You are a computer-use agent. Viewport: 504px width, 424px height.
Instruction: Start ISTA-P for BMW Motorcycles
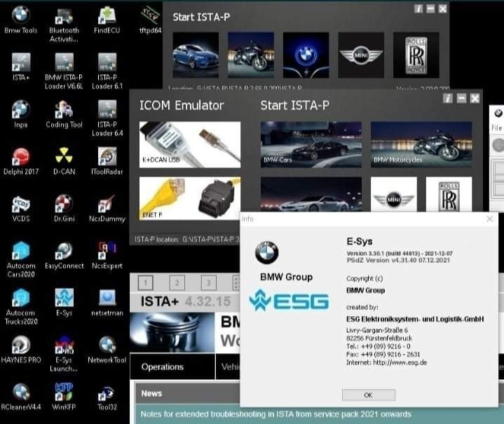pos(421,144)
